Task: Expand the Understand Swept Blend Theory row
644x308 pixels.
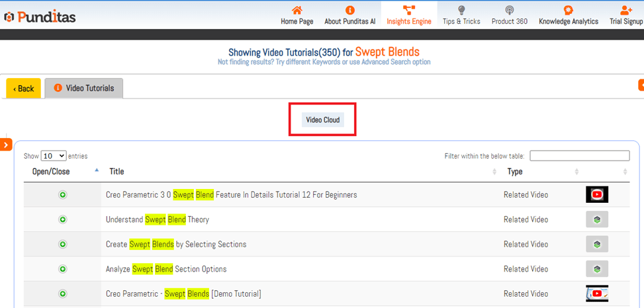Action: click(x=63, y=219)
